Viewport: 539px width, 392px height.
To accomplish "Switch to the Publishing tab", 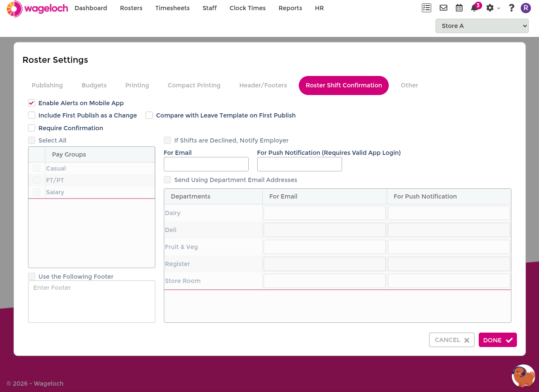I will tap(47, 85).
